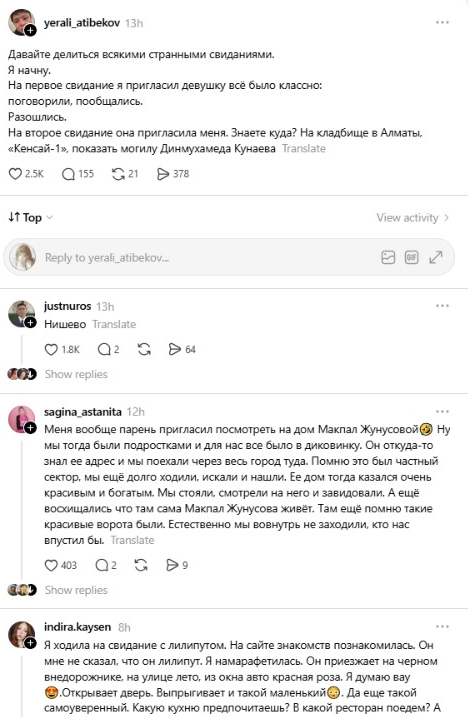Open View activity
The width and height of the screenshot is (468, 717).
coord(413,218)
